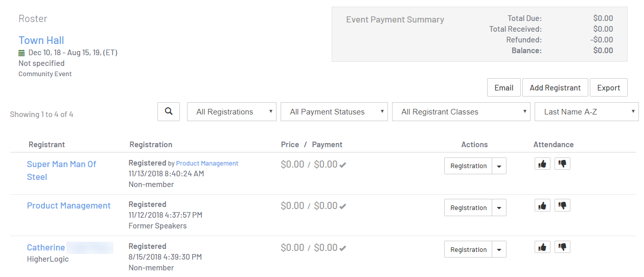Expand the All Registrant Classes dropdown
This screenshot has width=644, height=277.
click(x=461, y=112)
